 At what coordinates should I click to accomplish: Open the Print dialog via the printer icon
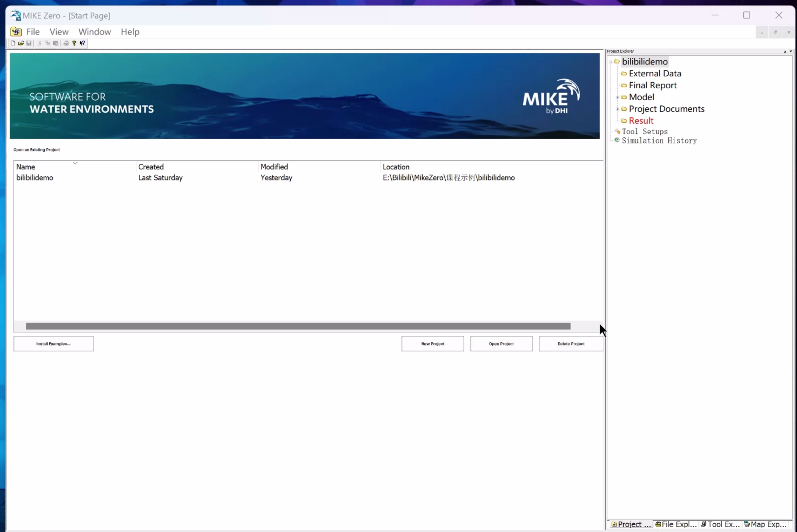(66, 43)
